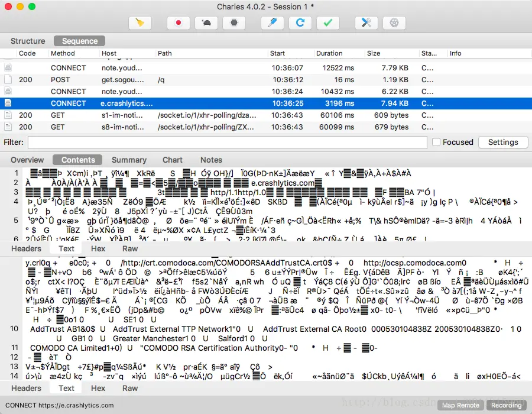Select response pane Raw tab at bottom

(x=130, y=388)
